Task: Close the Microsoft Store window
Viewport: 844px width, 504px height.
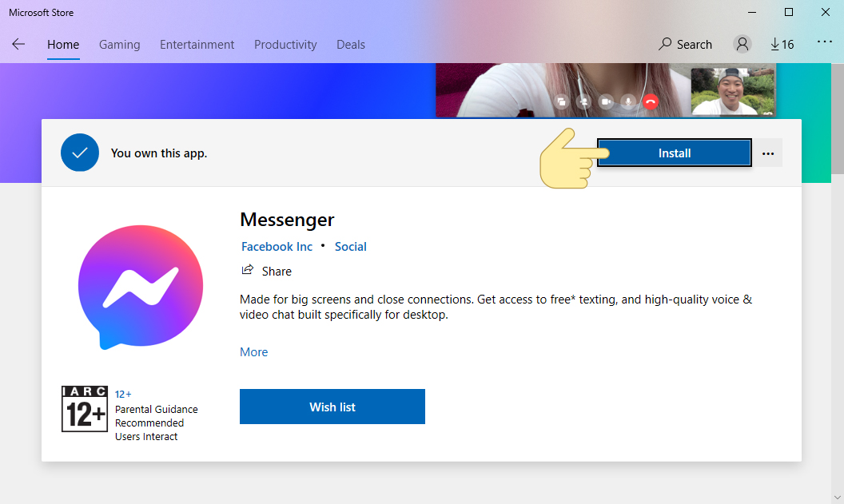Action: point(825,12)
